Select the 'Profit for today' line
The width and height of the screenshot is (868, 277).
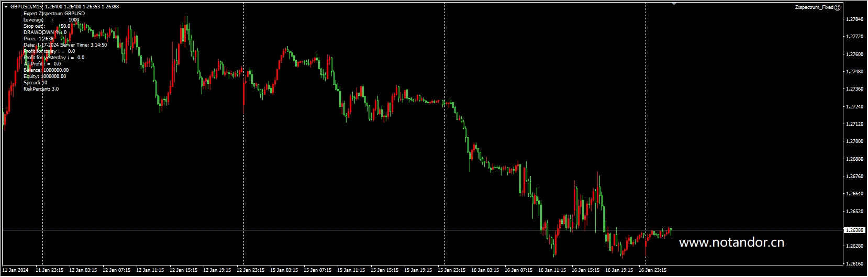pyautogui.click(x=49, y=51)
